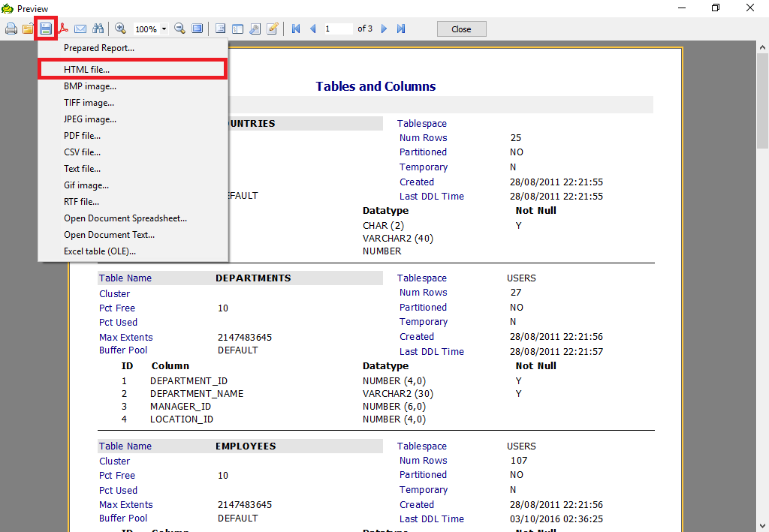Open the 100% zoom level dropdown
The height and width of the screenshot is (532, 769).
point(164,29)
